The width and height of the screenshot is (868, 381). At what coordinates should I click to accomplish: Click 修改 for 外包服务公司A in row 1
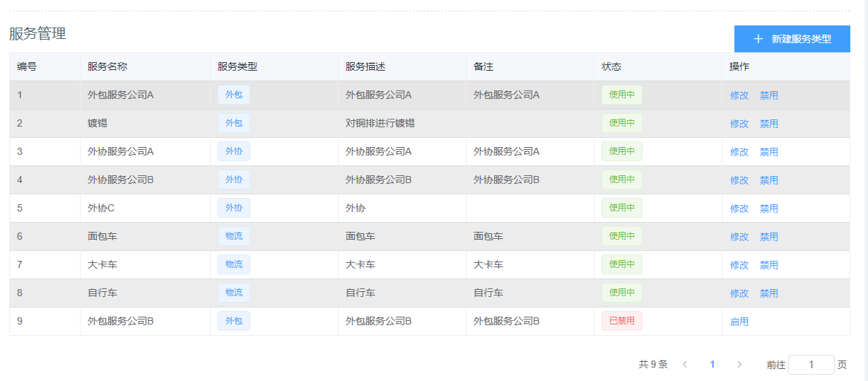(739, 95)
